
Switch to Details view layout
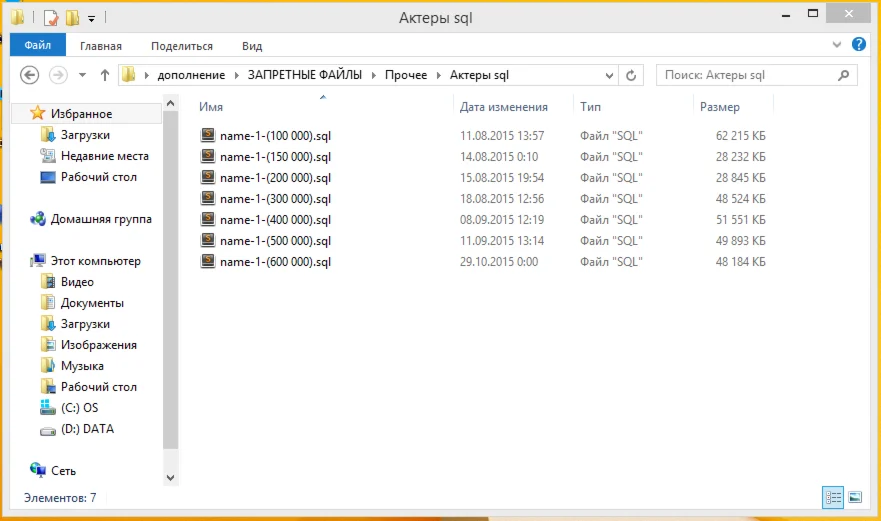tap(832, 497)
